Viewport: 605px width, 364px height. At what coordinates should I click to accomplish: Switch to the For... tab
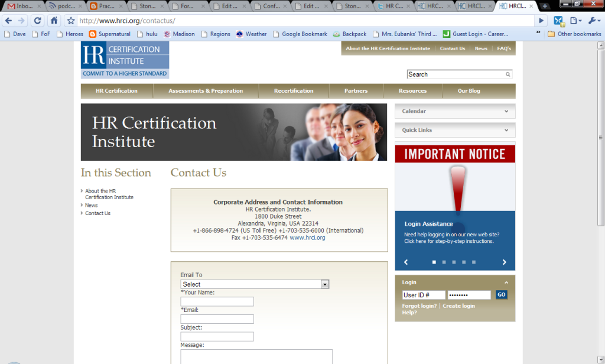pos(188,6)
